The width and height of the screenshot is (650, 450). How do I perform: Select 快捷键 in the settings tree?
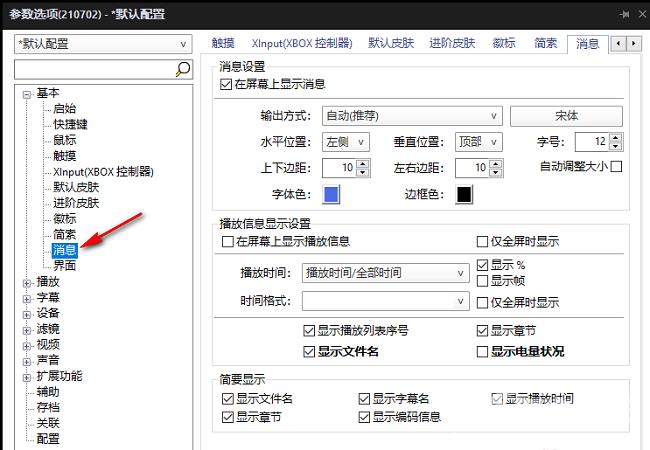coord(70,124)
